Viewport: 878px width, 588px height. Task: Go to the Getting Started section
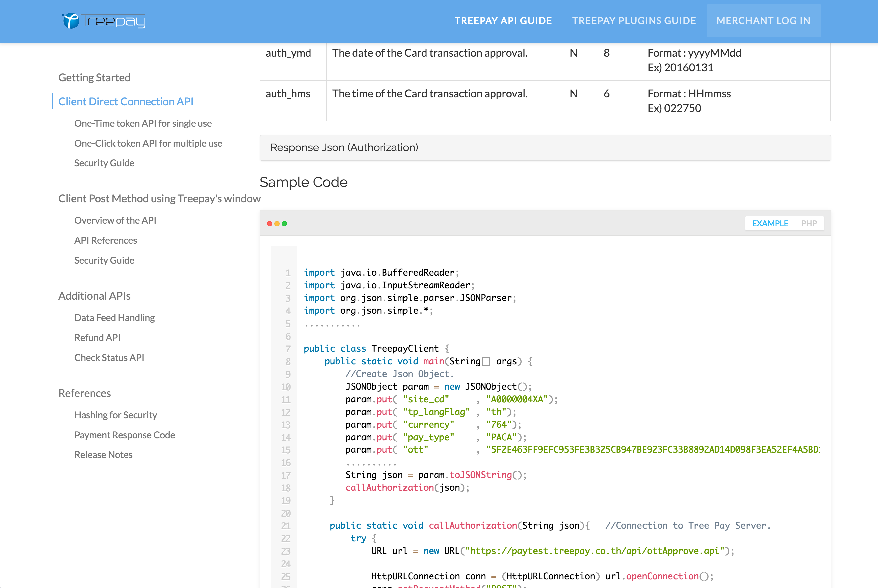(x=94, y=77)
